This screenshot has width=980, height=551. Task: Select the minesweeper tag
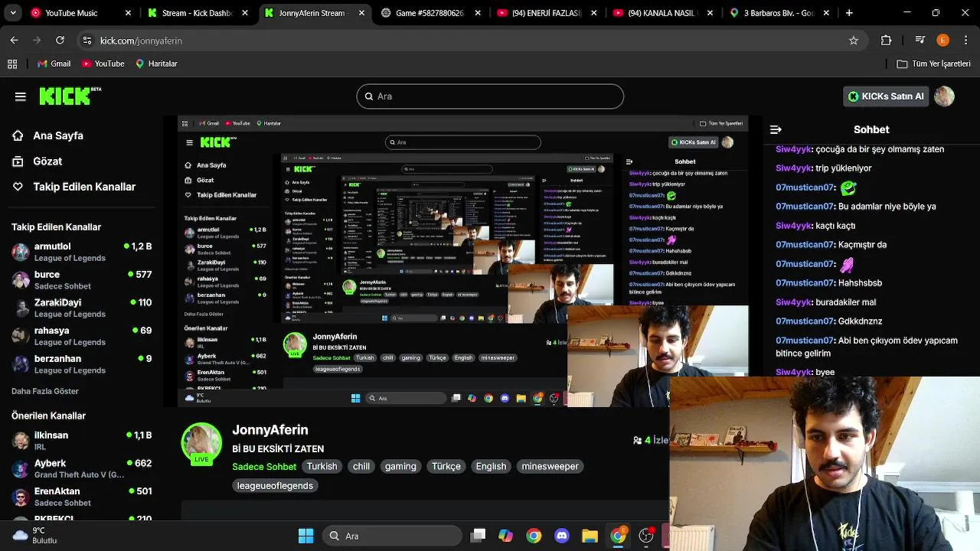coord(550,466)
